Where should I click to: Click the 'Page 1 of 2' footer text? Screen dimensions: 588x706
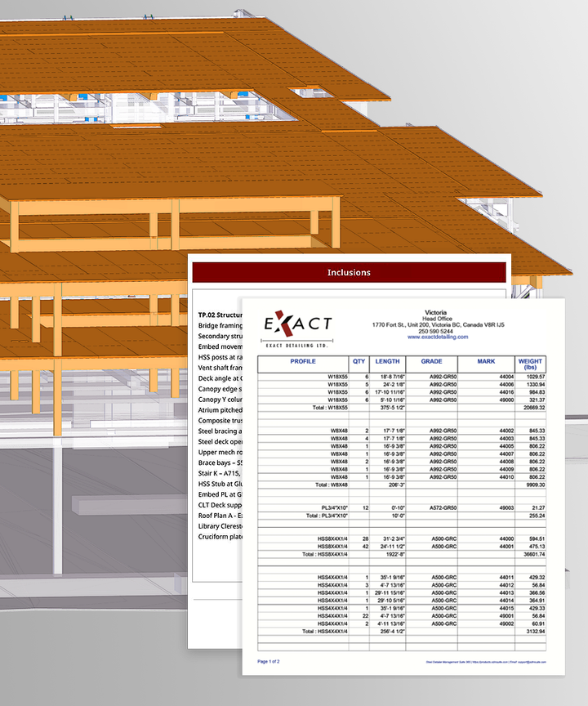[268, 661]
